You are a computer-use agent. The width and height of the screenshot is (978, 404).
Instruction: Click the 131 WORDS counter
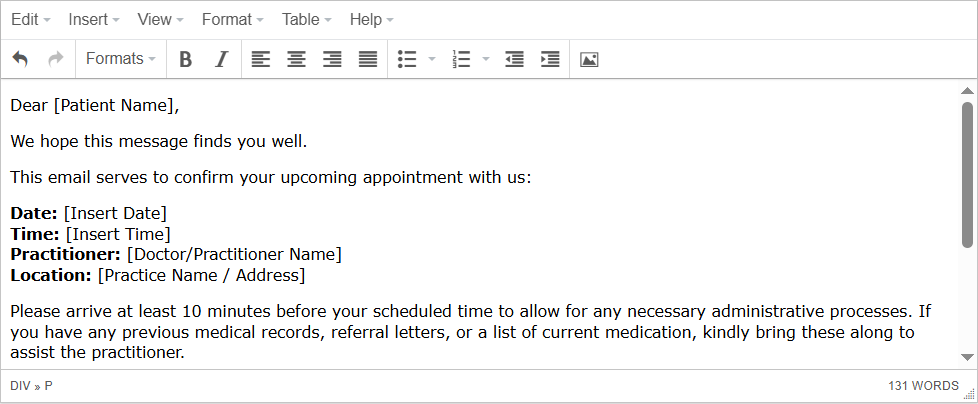coord(922,385)
